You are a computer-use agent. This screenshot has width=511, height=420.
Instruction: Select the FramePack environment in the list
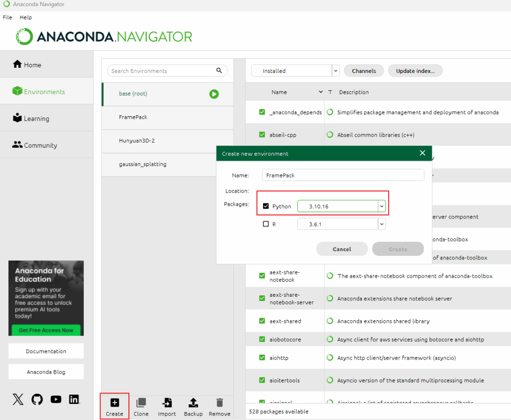(x=168, y=117)
